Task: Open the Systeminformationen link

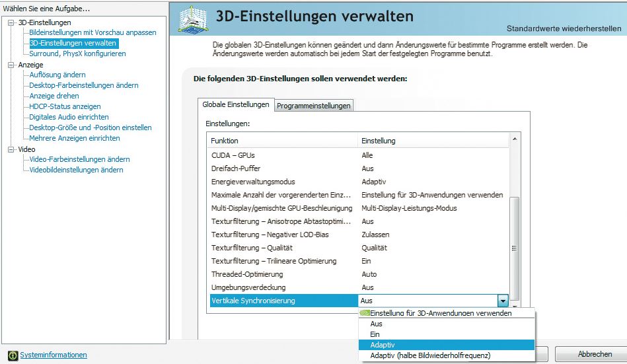Action: coord(53,355)
